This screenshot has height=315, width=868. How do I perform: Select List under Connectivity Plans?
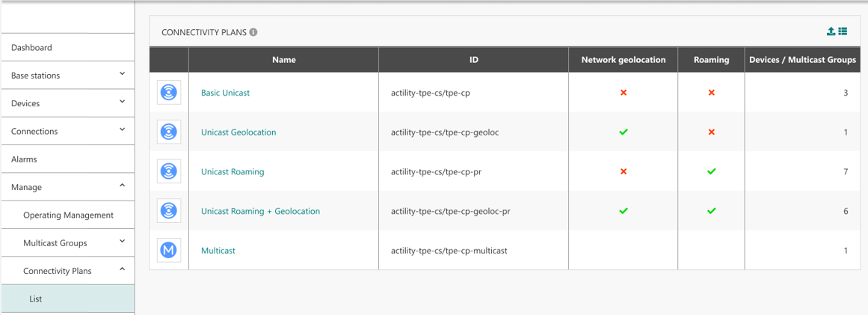pos(36,299)
